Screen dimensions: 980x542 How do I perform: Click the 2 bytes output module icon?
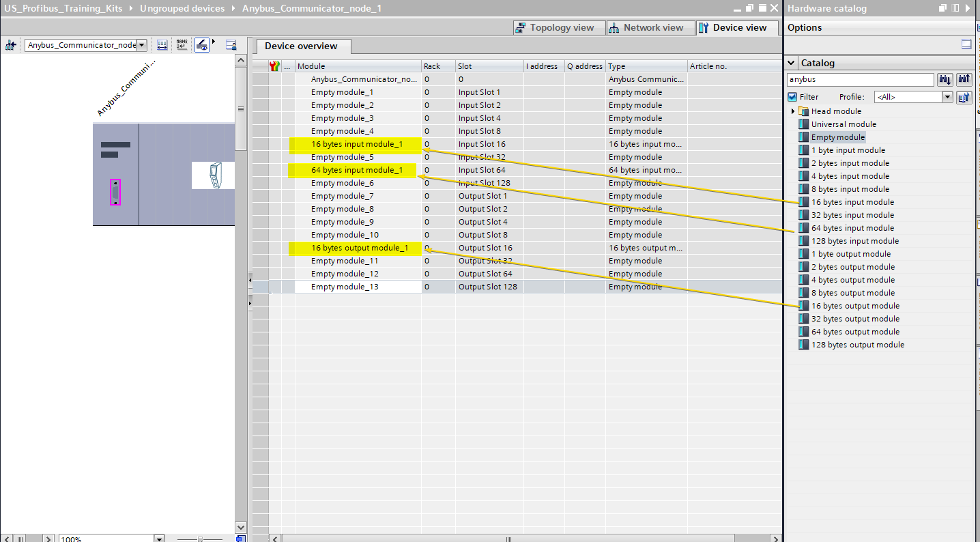804,267
